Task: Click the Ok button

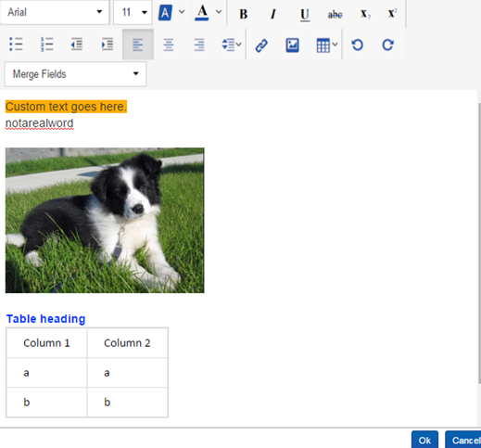Action: click(x=424, y=440)
